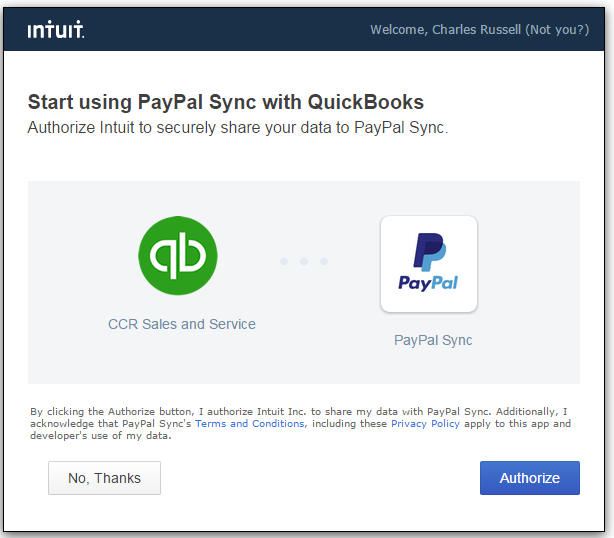
Task: Click the Intuit logo in header
Action: (56, 30)
